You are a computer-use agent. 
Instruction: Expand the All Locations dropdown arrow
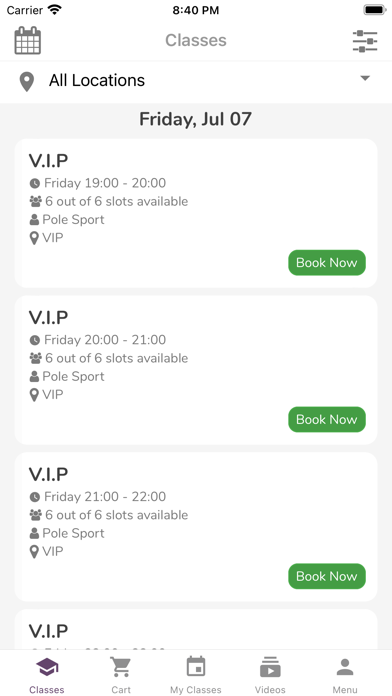[x=365, y=78]
